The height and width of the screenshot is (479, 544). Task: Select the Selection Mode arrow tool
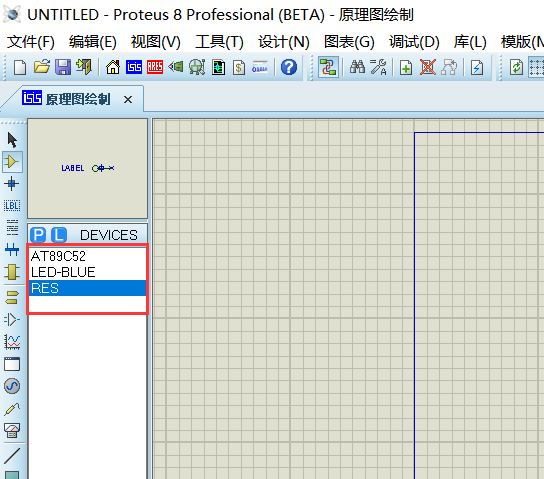coord(12,140)
